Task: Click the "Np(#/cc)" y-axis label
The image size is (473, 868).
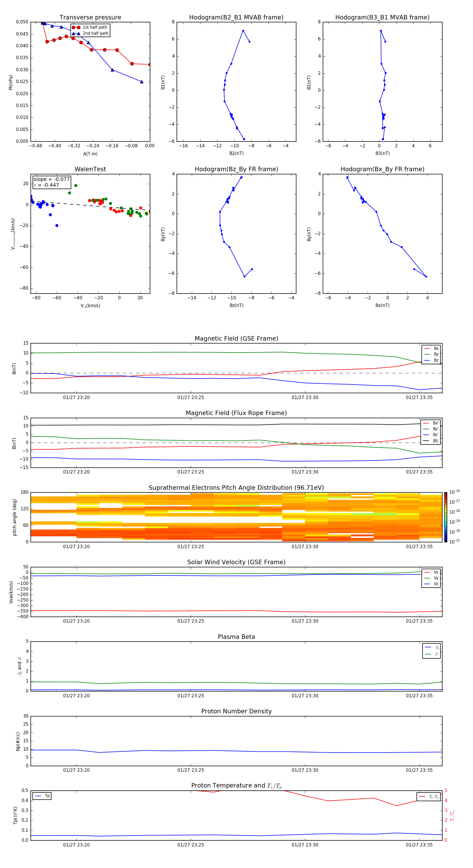Action: tap(18, 741)
